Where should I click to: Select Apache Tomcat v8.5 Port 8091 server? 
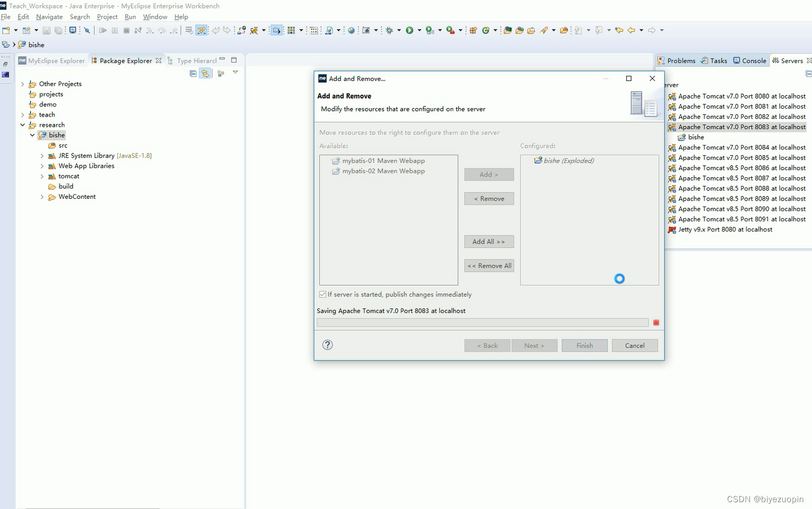pos(737,219)
